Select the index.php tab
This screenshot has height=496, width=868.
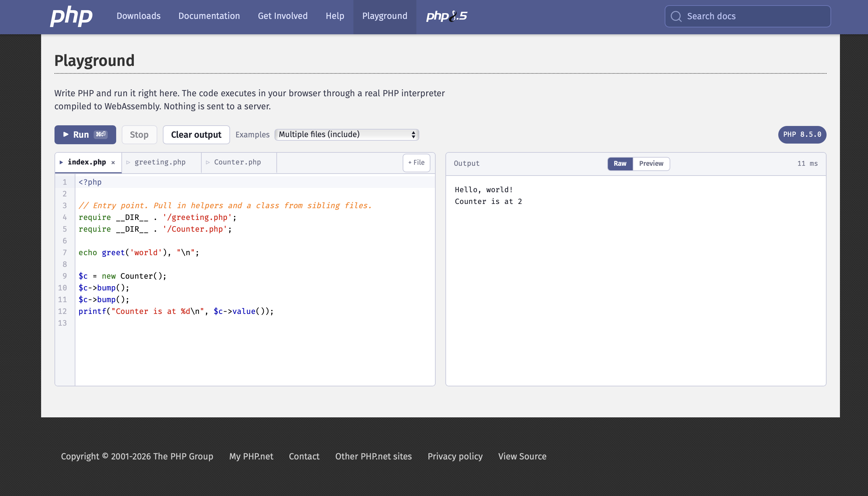coord(87,162)
